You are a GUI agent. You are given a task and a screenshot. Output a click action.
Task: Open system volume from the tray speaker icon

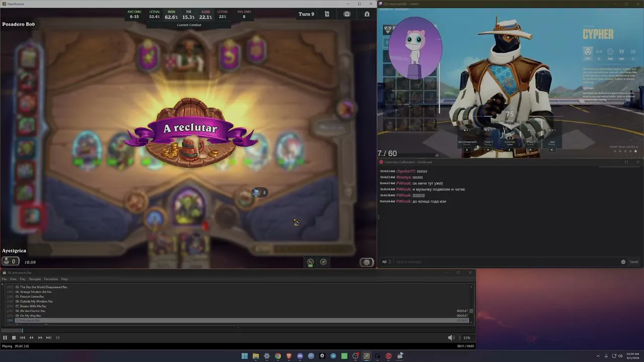click(620, 356)
